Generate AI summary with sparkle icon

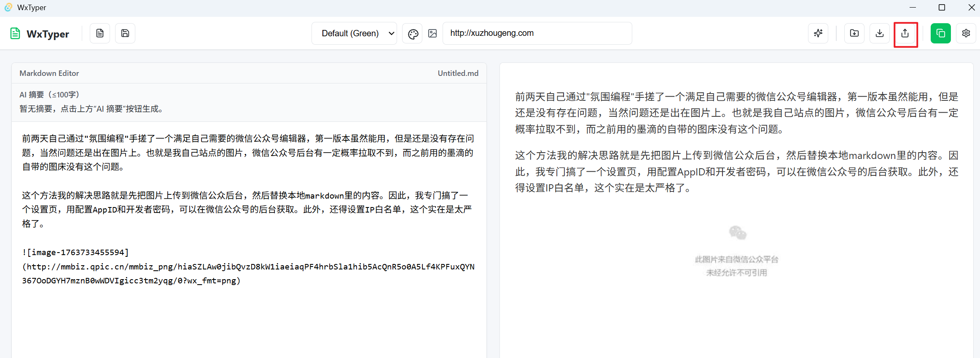818,33
